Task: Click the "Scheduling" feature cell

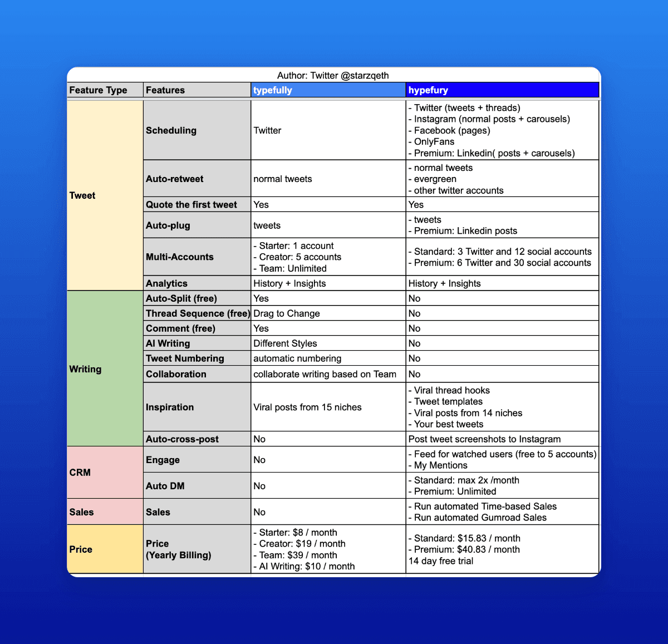Action: (x=197, y=130)
